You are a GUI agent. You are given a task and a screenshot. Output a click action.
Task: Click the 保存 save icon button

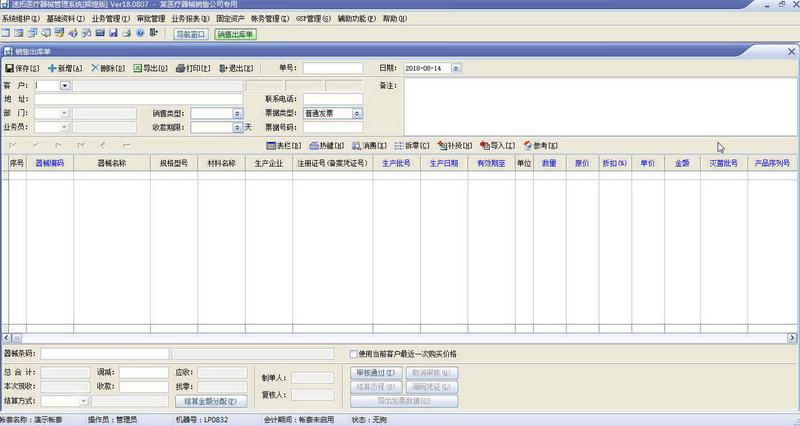coord(10,68)
